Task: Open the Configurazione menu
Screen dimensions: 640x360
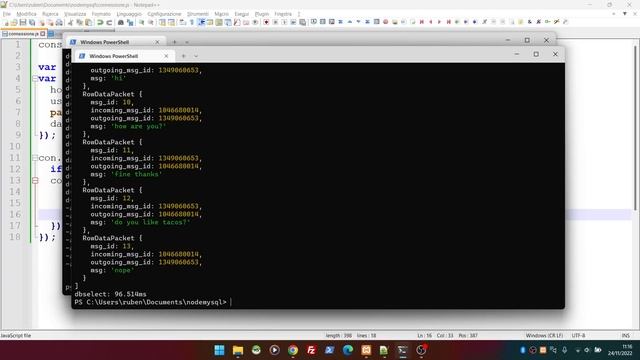Action: [164, 14]
